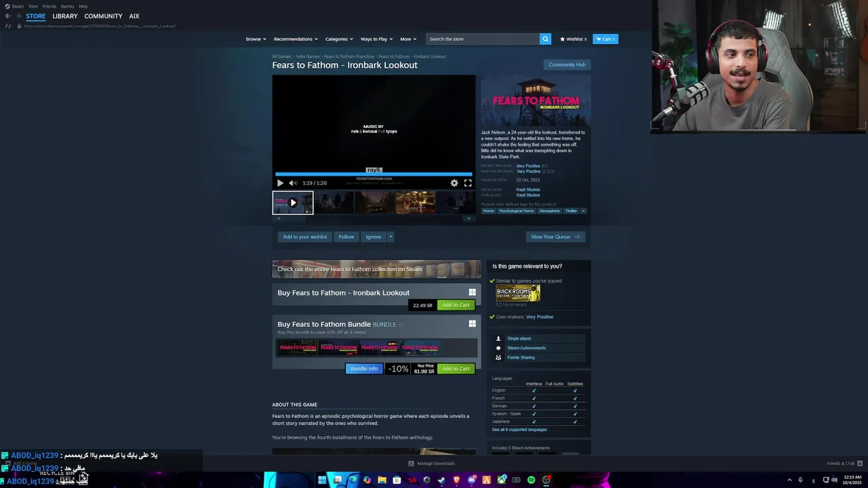Image resolution: width=868 pixels, height=488 pixels.
Task: Click the Manage Downloads icon
Action: point(411,464)
